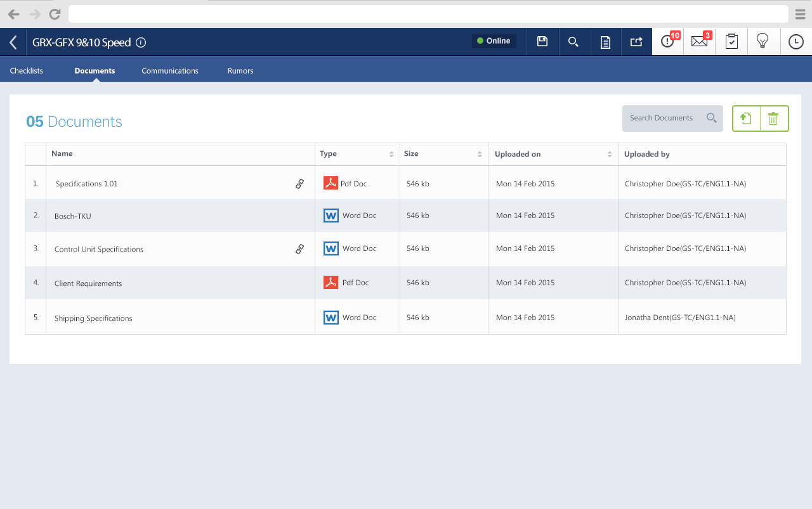The width and height of the screenshot is (812, 509).
Task: Click the PDF icon for Client Requirements
Action: pos(331,282)
